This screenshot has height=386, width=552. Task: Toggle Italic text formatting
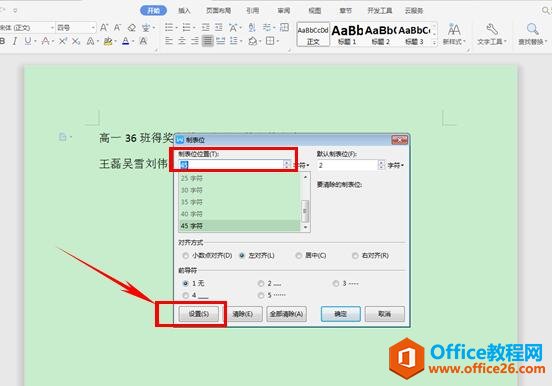tap(14, 41)
